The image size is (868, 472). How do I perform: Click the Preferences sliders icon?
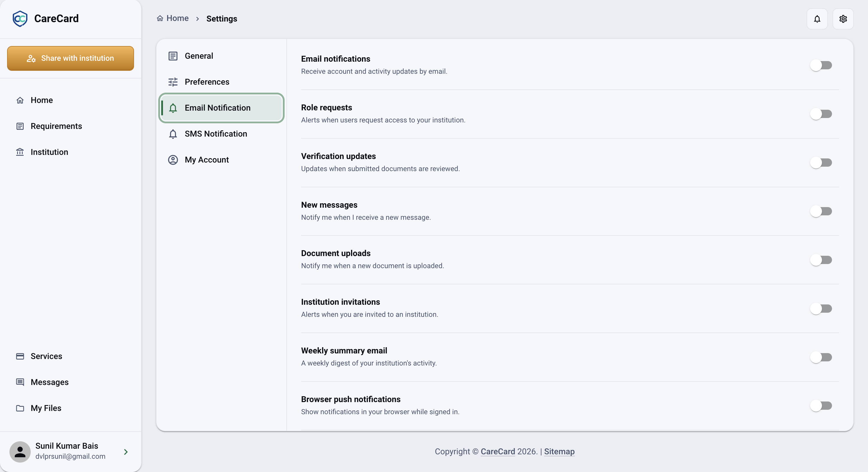tap(173, 82)
